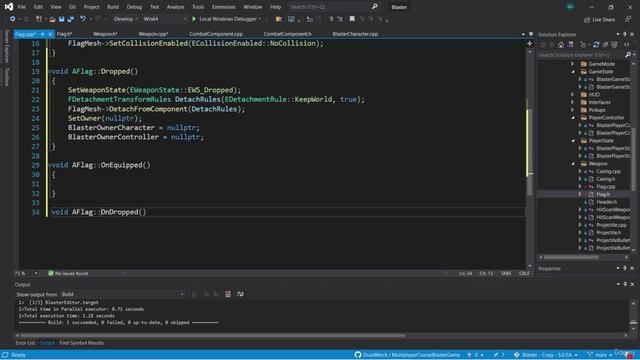The height and width of the screenshot is (360, 640).
Task: Switch to the Weapon.cpp editor tab
Action: pos(153,34)
